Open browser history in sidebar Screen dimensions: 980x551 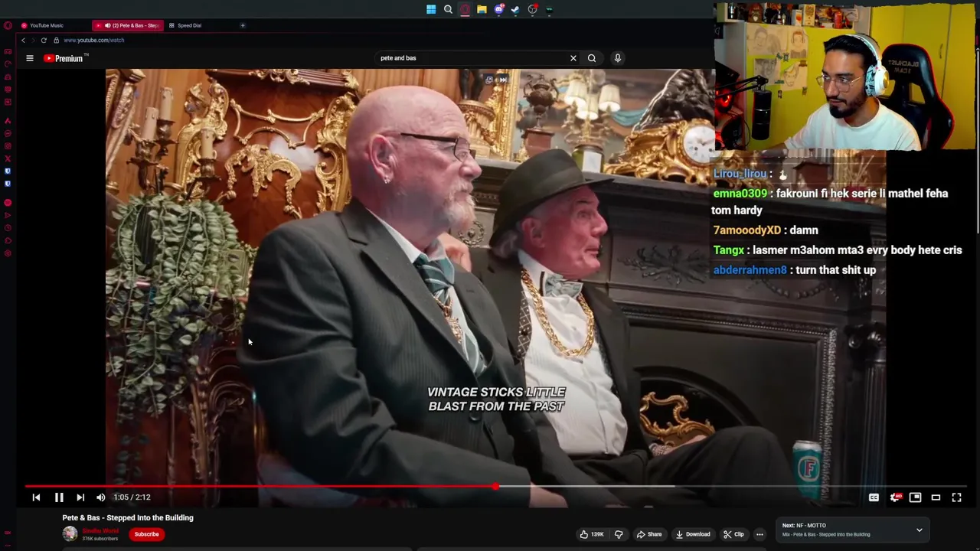point(8,228)
